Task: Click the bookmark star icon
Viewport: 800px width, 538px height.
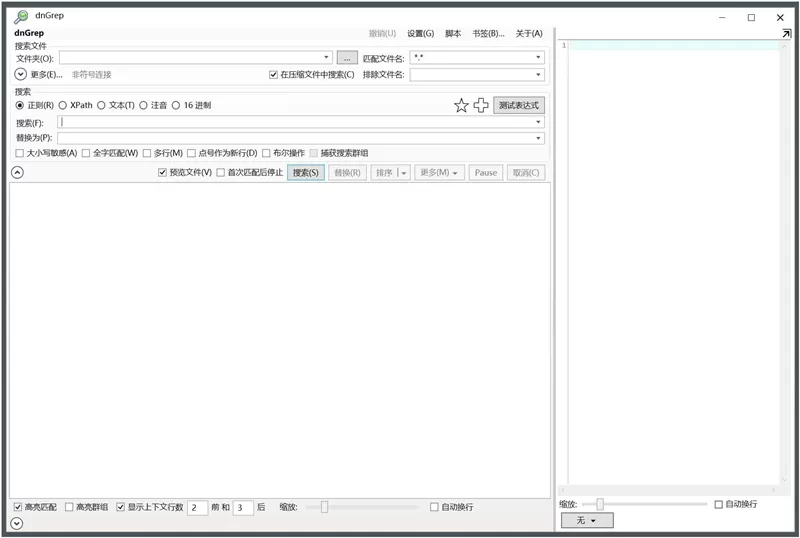Action: 461,106
